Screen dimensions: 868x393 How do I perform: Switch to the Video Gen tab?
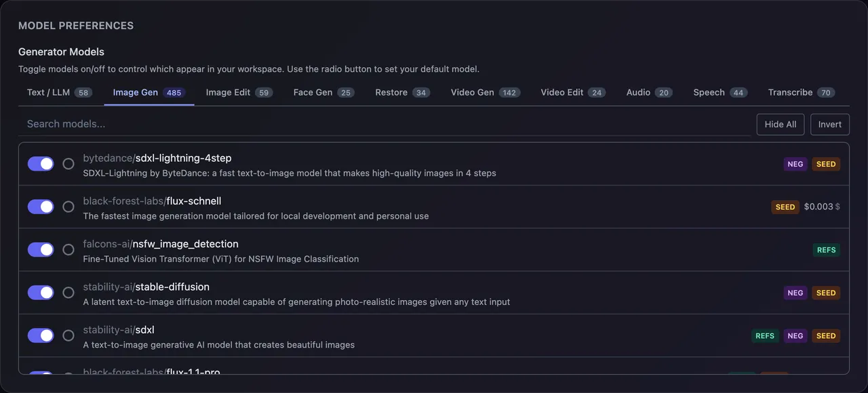(x=486, y=92)
